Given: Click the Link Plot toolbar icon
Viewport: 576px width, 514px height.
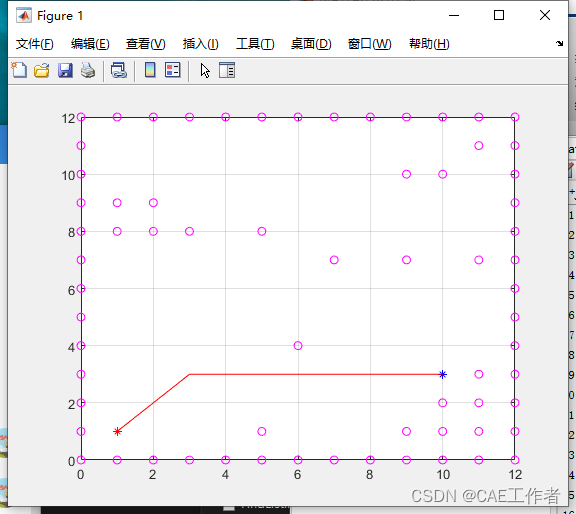Looking at the screenshot, I should click(119, 70).
